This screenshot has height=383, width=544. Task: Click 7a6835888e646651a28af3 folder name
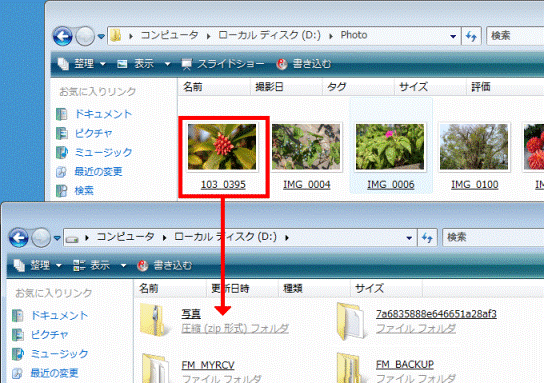tap(436, 314)
